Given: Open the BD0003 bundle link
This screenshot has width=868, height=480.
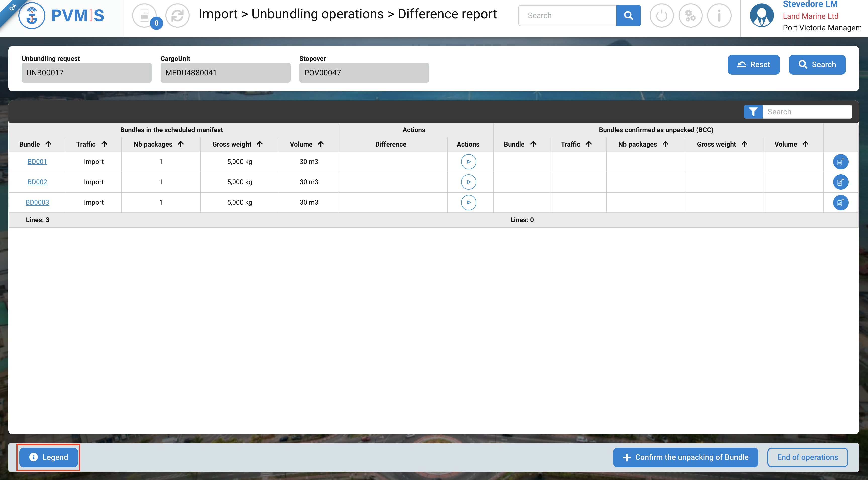Looking at the screenshot, I should pyautogui.click(x=37, y=203).
